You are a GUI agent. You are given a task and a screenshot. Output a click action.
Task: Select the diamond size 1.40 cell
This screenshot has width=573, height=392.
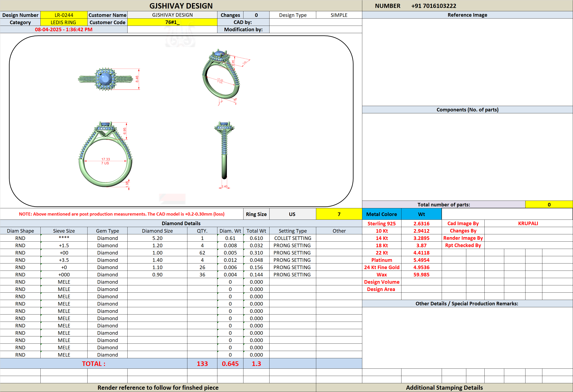pos(157,260)
